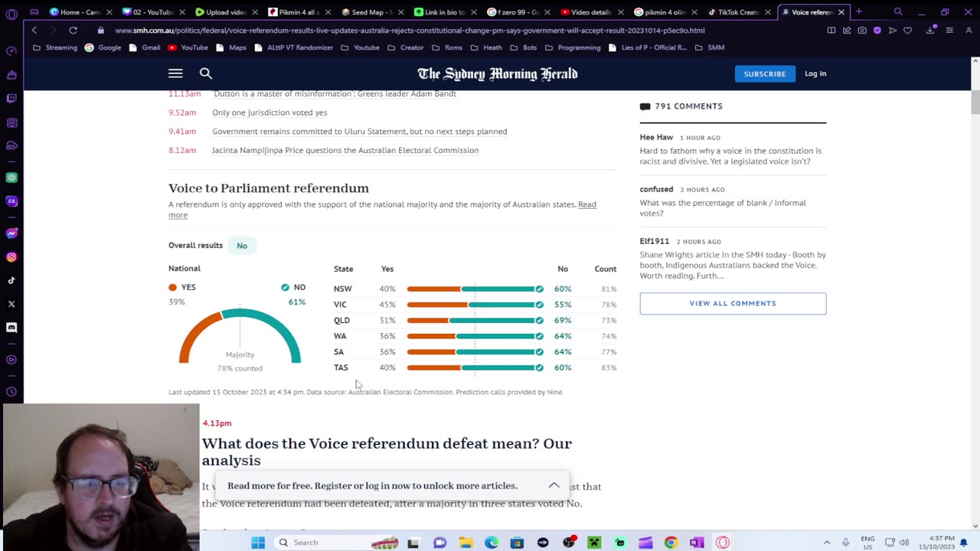The height and width of the screenshot is (551, 980).
Task: Open Windows Start menu
Action: 258,543
